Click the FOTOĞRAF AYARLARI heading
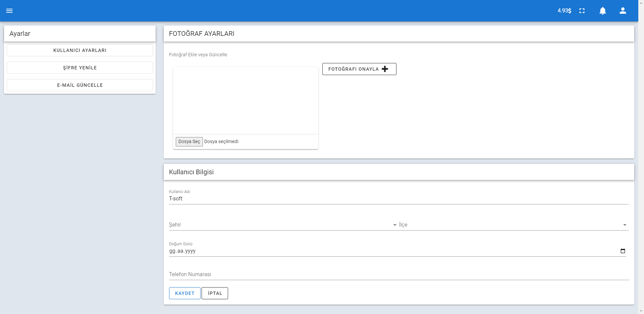 coord(202,34)
